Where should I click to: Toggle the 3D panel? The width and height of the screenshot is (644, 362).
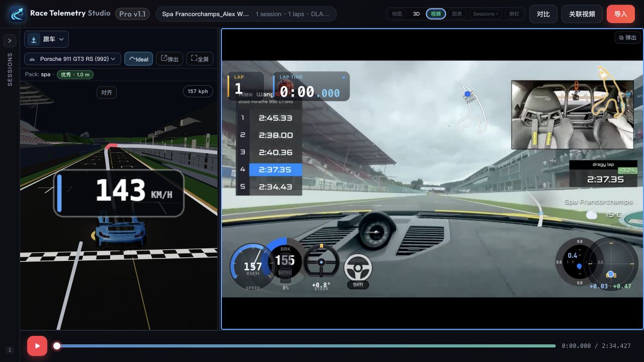(x=416, y=14)
